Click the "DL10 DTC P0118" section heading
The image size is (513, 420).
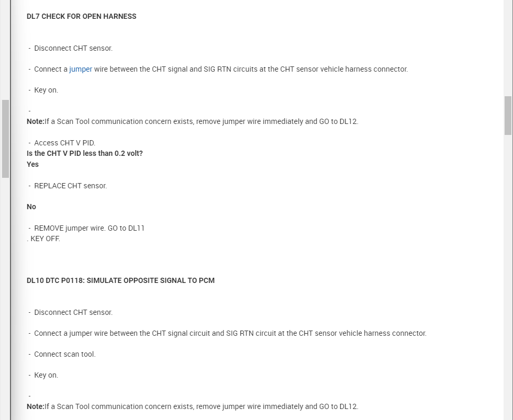tap(120, 280)
